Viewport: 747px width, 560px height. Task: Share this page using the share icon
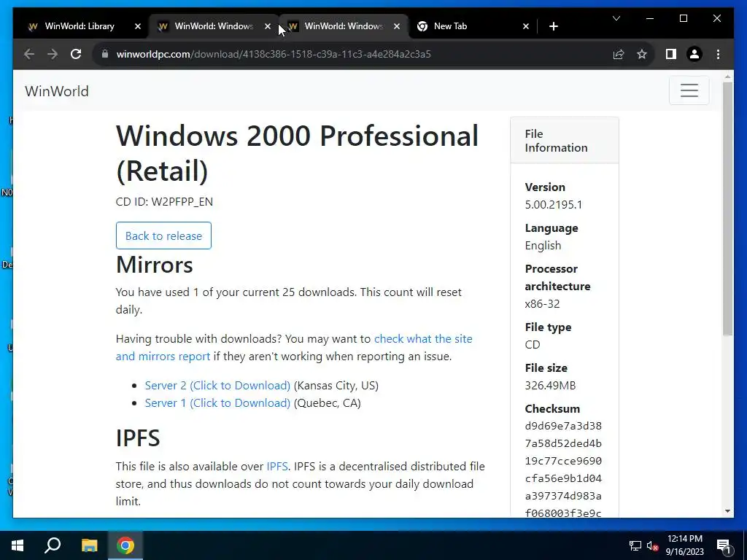point(619,54)
